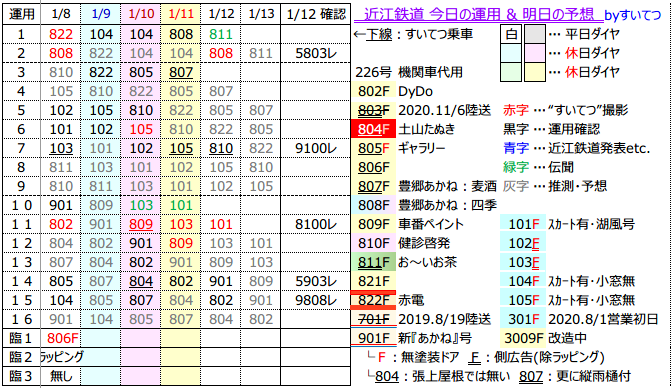Click the 車番ペイント label
Image resolution: width=671 pixels, height=388 pixels.
pyautogui.click(x=431, y=224)
